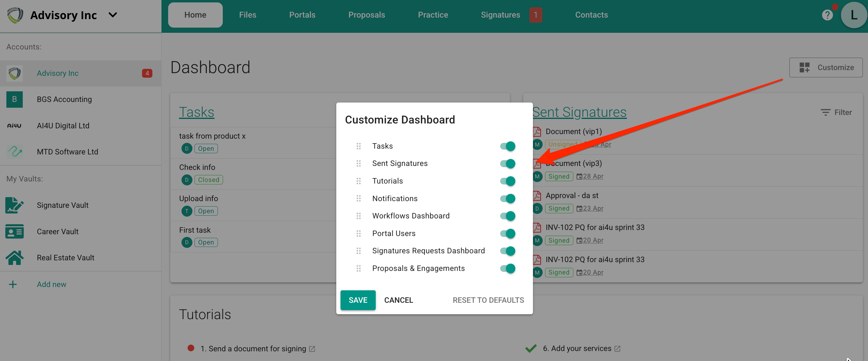This screenshot has height=361, width=868.
Task: Disable the Sent Signatures widget toggle
Action: [507, 164]
